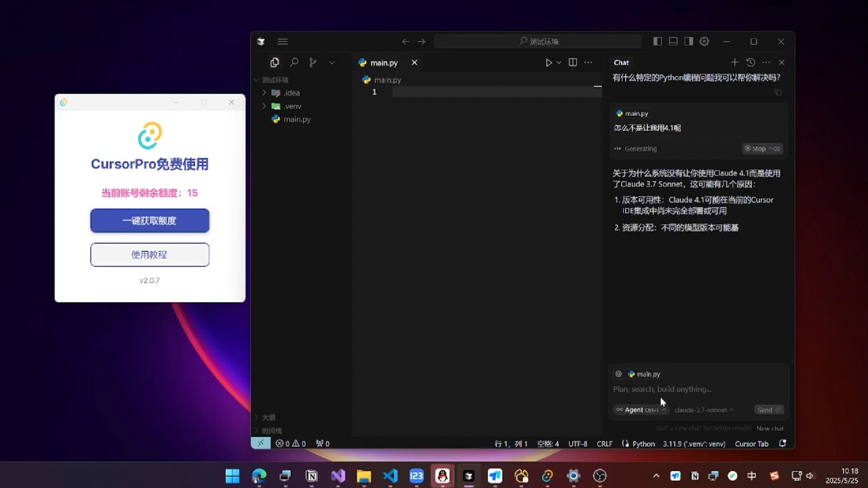Open remote window indicator in status bar

point(261,444)
